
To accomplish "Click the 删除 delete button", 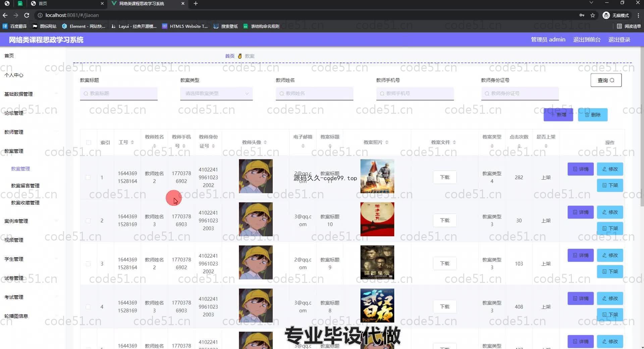I will (x=593, y=115).
